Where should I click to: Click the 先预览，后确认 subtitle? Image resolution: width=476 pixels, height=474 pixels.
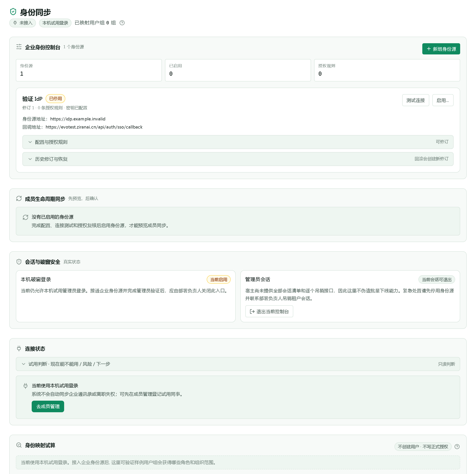point(83,198)
